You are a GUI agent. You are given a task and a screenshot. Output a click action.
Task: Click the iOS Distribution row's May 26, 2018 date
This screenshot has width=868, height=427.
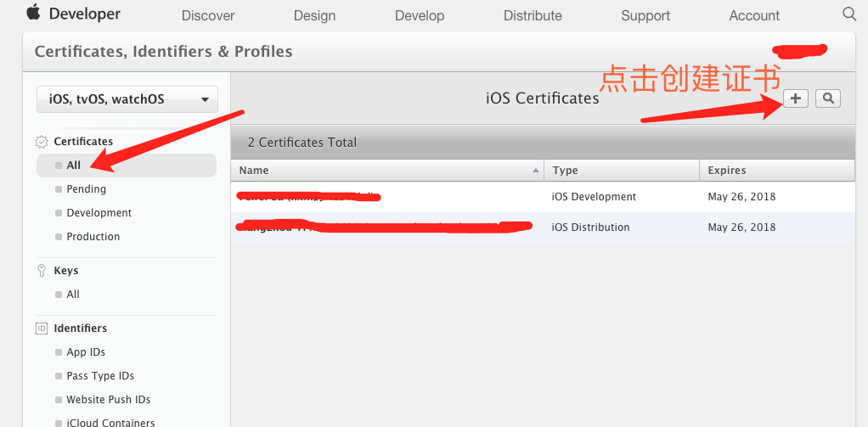pos(741,228)
